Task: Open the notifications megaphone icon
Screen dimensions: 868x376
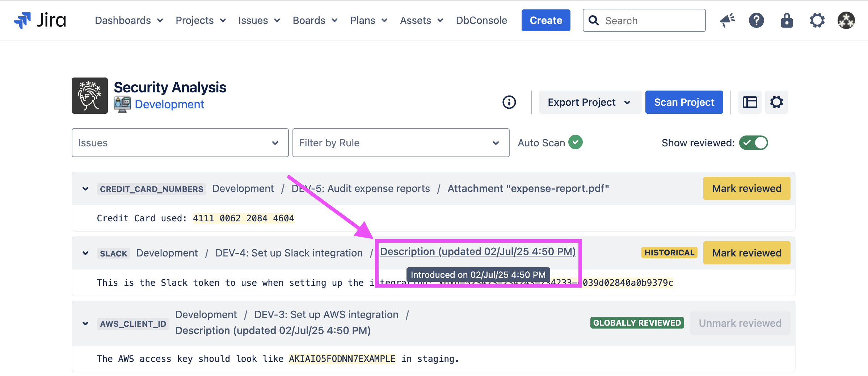Action: [727, 20]
